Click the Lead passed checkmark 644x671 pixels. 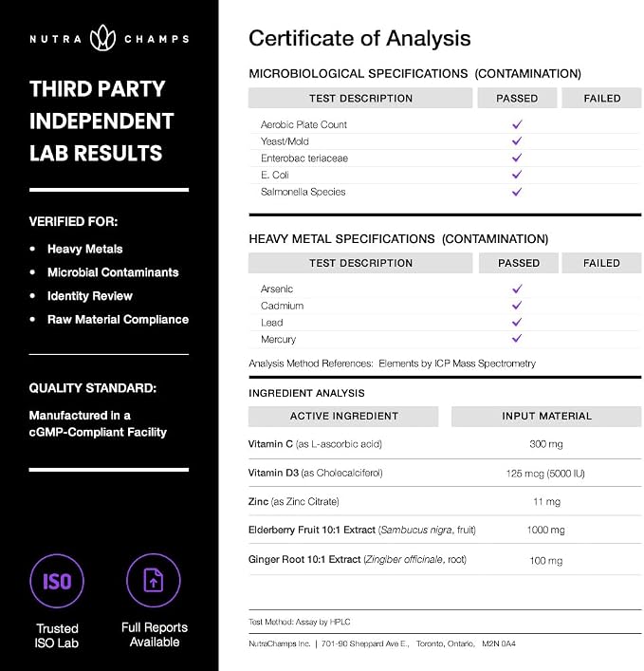[x=517, y=322]
